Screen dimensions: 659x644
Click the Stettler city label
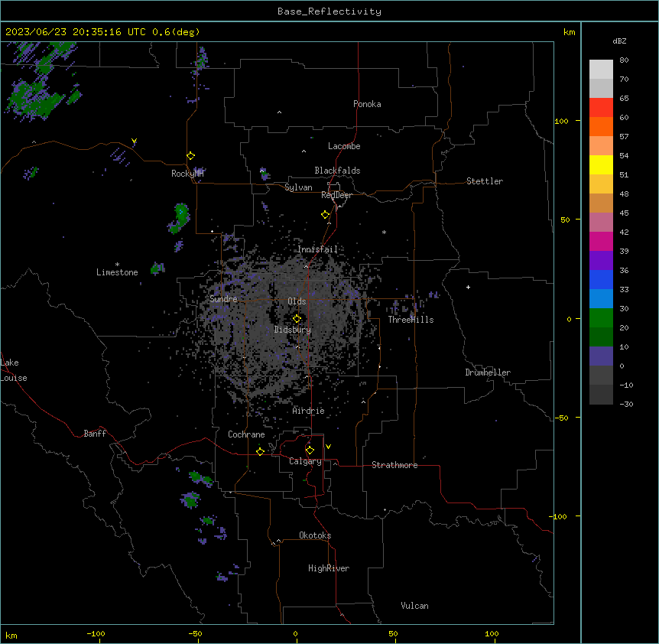[x=485, y=181]
